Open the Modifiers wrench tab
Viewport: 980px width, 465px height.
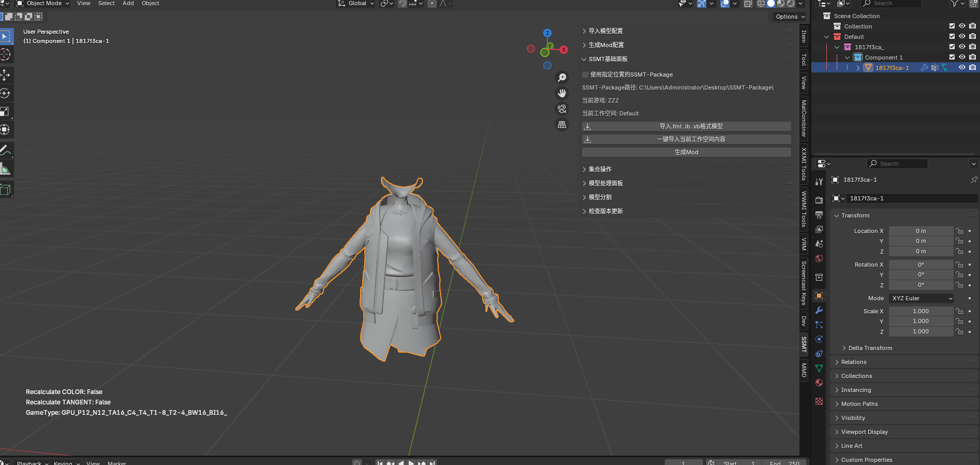click(819, 310)
